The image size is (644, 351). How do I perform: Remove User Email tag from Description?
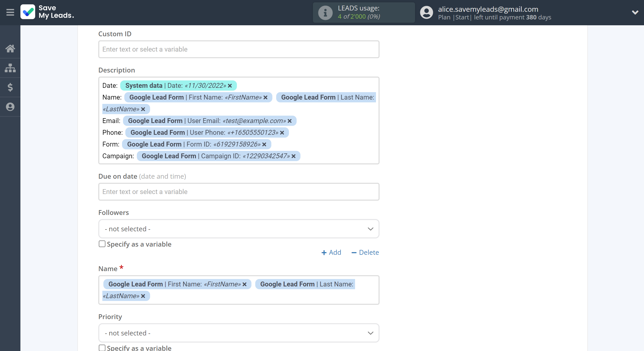pos(289,121)
